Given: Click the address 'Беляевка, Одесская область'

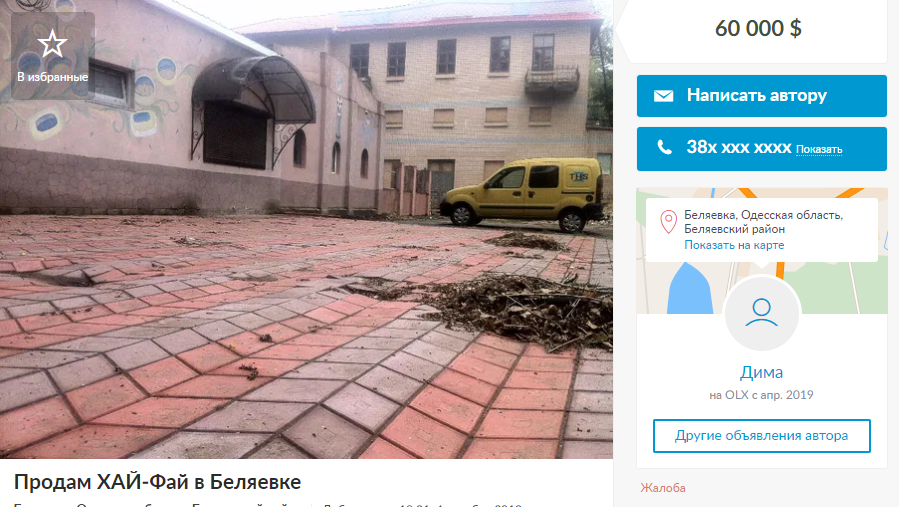Looking at the screenshot, I should [x=763, y=215].
